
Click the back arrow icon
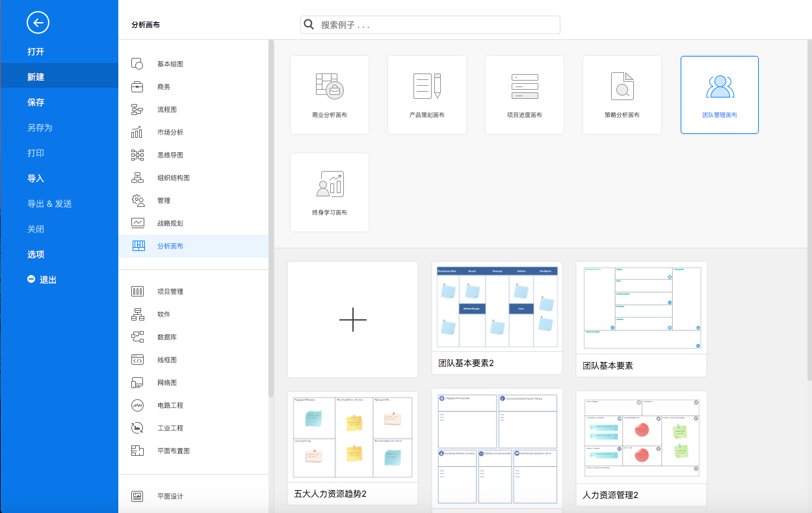pos(38,23)
